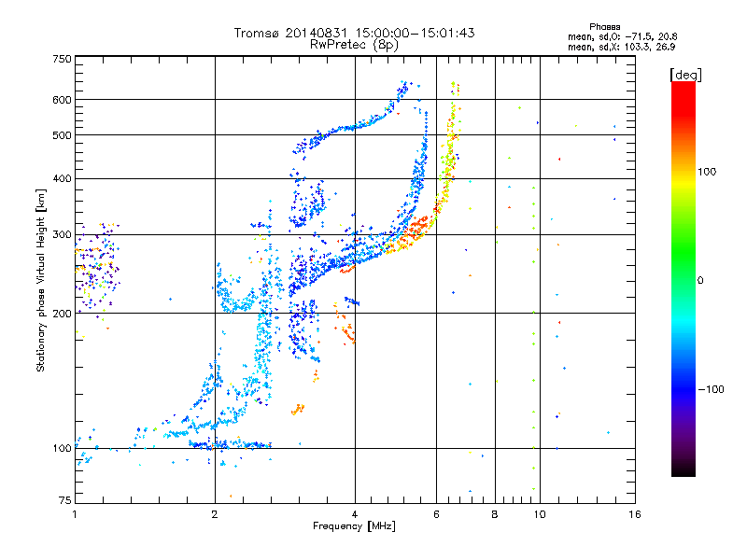Click the '16' frequency axis tick label
The image size is (747, 560).
(635, 514)
